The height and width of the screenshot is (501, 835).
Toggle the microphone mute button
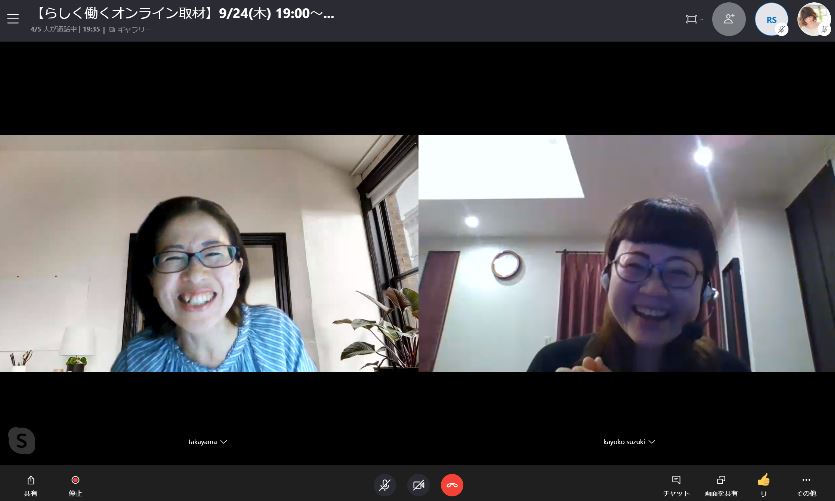click(384, 485)
